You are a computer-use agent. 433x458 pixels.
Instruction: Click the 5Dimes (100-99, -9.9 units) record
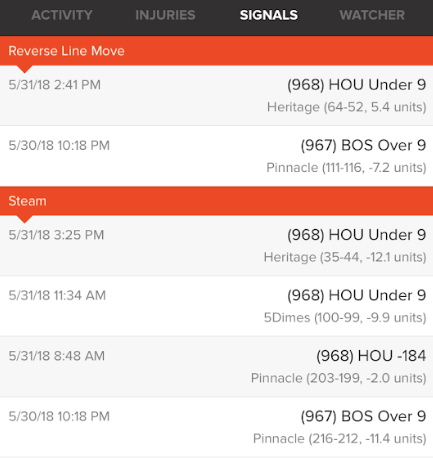[x=345, y=318]
